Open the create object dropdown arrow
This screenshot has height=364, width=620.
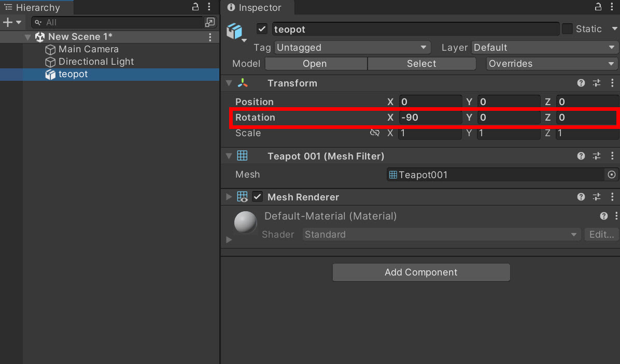pos(19,22)
